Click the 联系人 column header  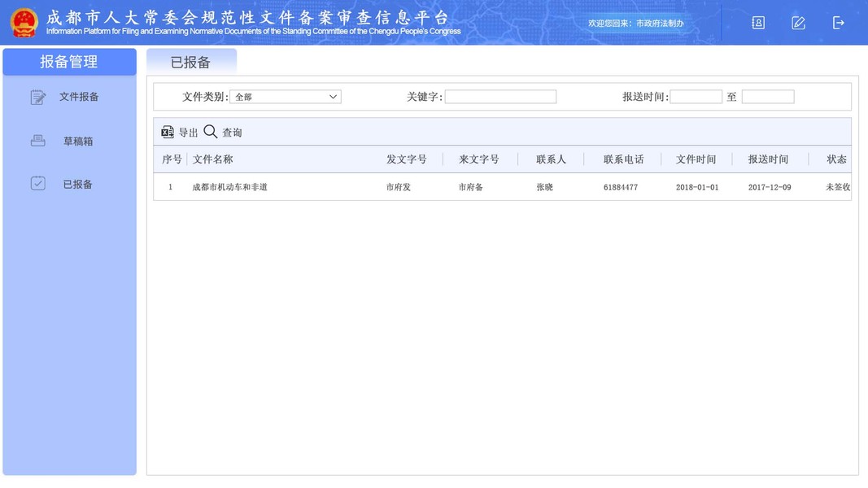(x=551, y=159)
